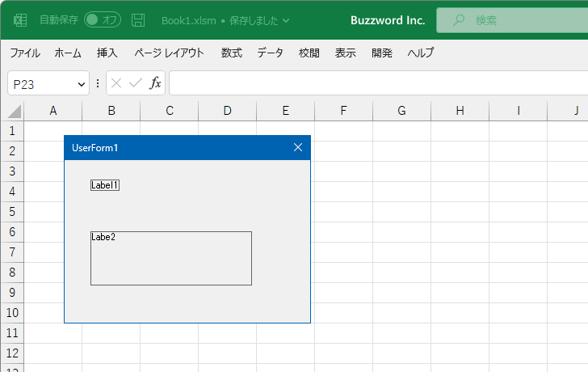
Task: Click the formula bar cancel X icon
Action: click(x=116, y=83)
